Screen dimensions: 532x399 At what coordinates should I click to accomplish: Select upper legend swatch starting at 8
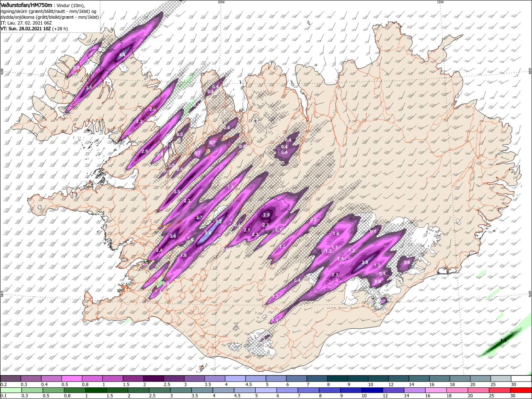click(337, 379)
